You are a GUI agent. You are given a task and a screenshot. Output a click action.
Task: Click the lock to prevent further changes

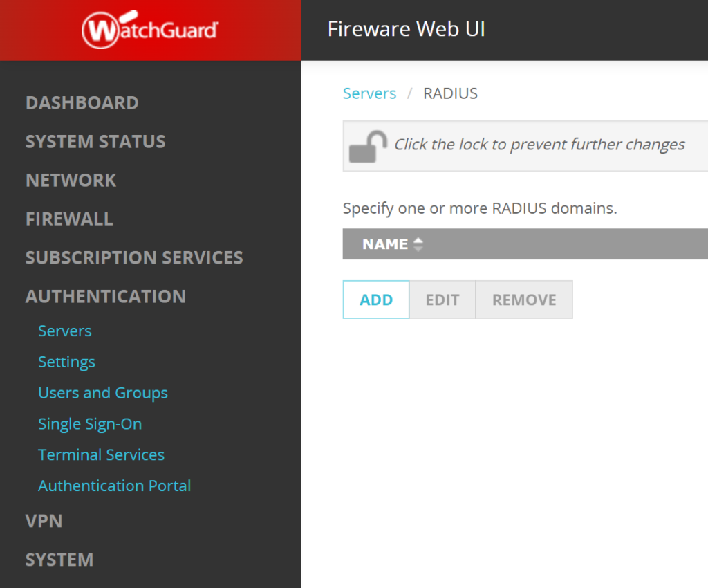369,145
